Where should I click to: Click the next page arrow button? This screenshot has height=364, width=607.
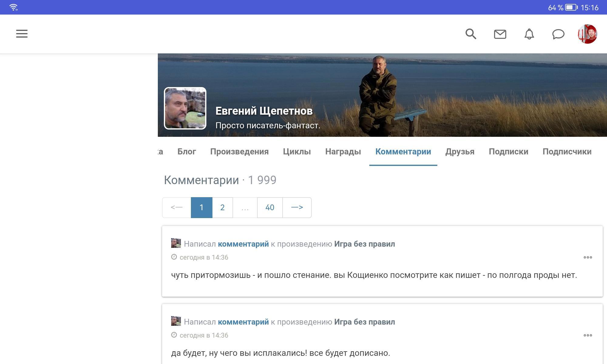tap(297, 207)
